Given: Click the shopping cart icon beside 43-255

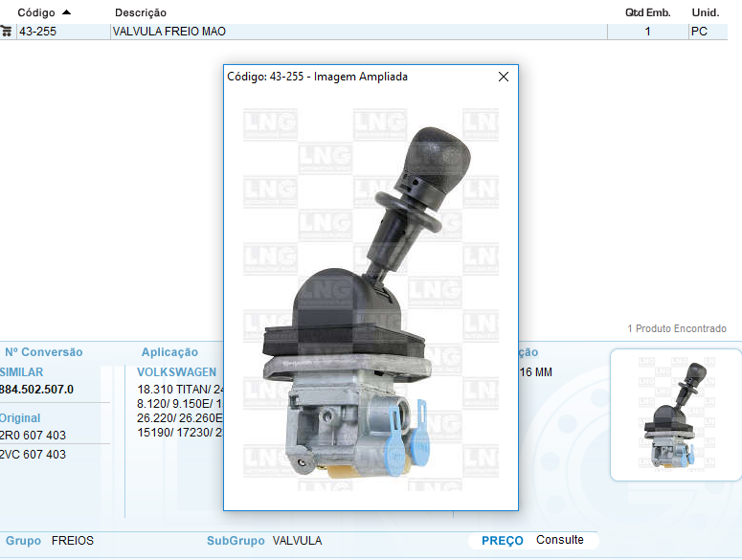Looking at the screenshot, I should pos(7,32).
